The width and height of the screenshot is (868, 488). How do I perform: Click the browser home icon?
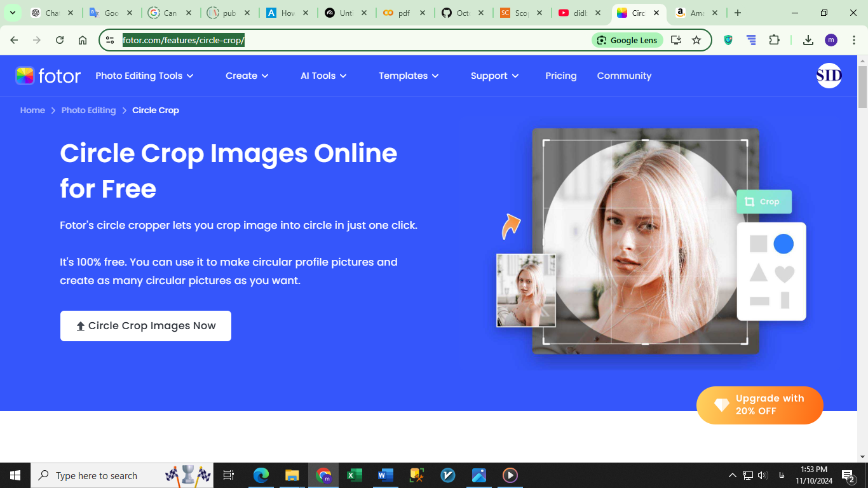[x=83, y=40]
